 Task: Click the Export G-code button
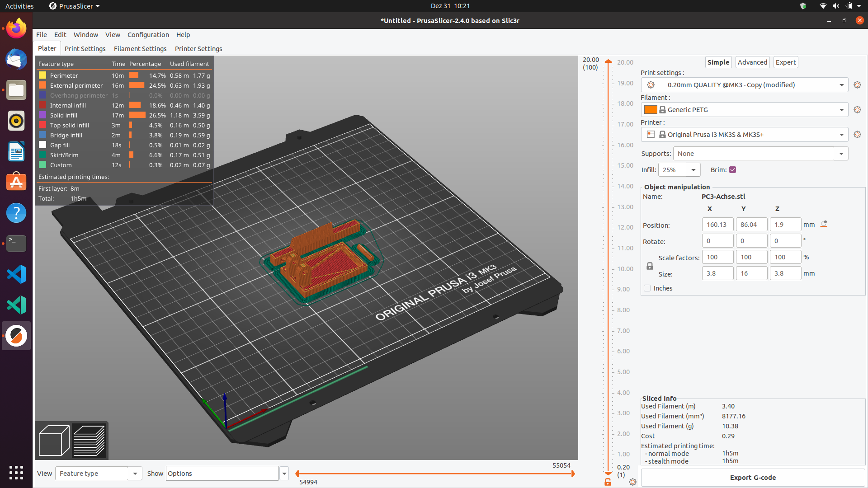[752, 477]
